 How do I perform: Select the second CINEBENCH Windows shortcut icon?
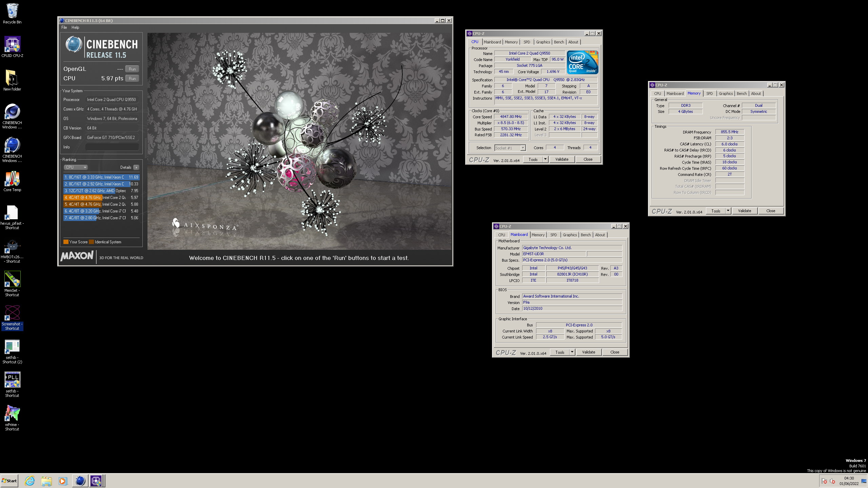(x=12, y=150)
